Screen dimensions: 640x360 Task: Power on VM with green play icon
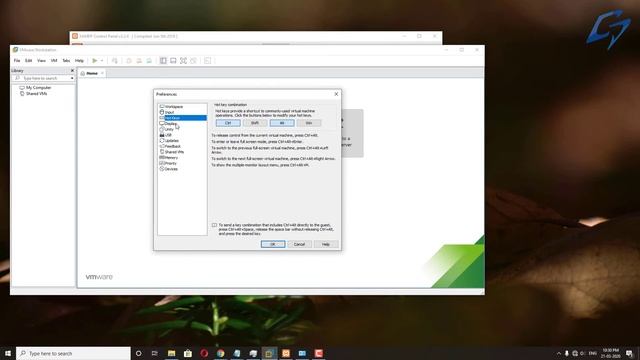pyautogui.click(x=95, y=60)
